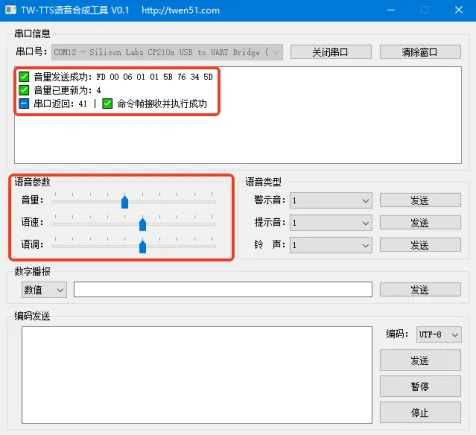Click the TW-TTS app icon in title bar

(10, 10)
